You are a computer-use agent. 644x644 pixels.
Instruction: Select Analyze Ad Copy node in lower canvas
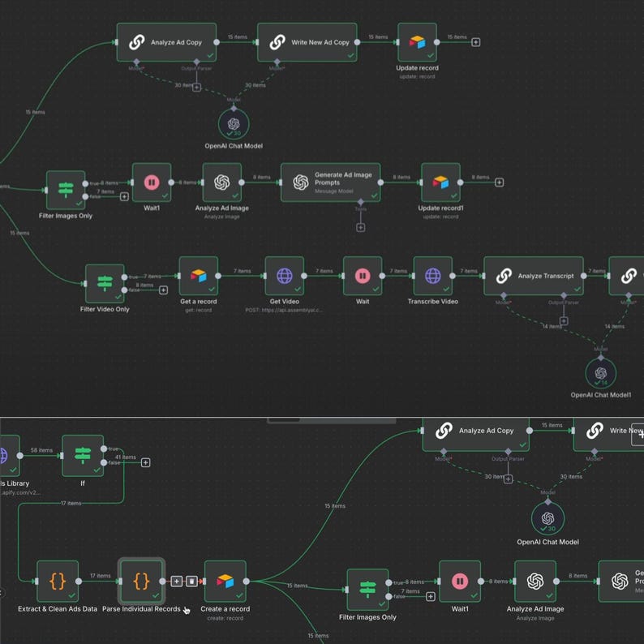coord(475,435)
